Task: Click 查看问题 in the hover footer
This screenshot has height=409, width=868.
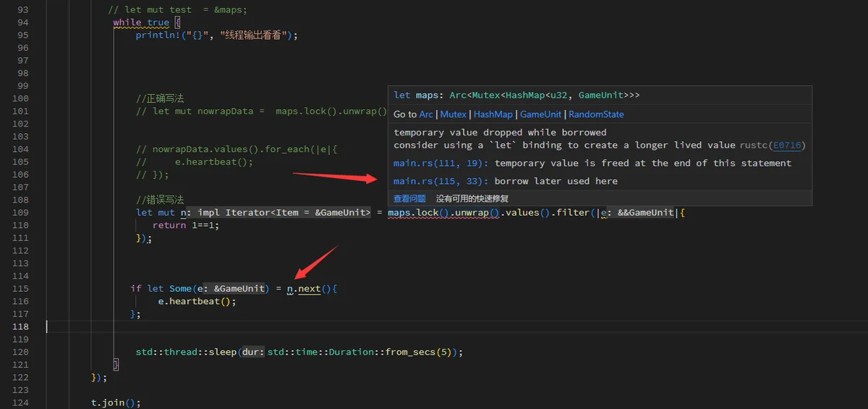Action: pos(409,198)
